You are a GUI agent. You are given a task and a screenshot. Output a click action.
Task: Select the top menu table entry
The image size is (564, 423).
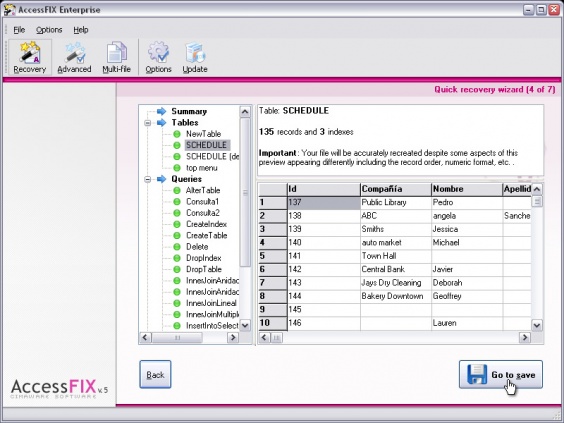(x=201, y=168)
